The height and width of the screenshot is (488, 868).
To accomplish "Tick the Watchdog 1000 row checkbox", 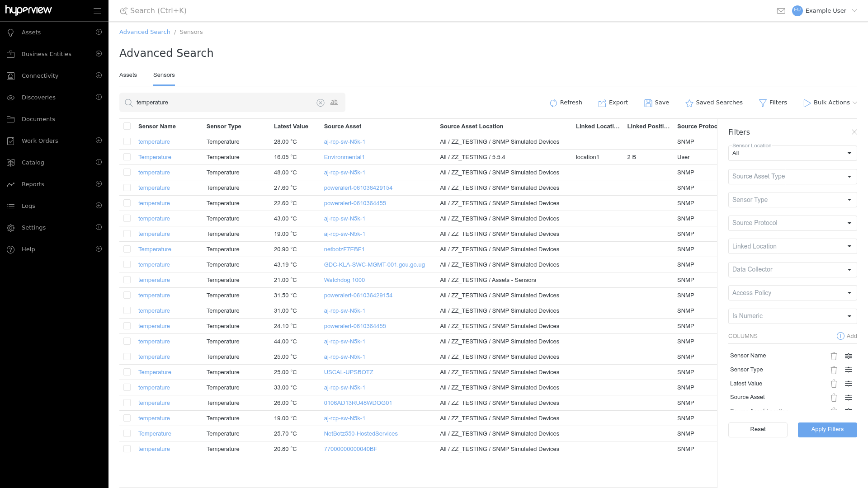I will [127, 280].
